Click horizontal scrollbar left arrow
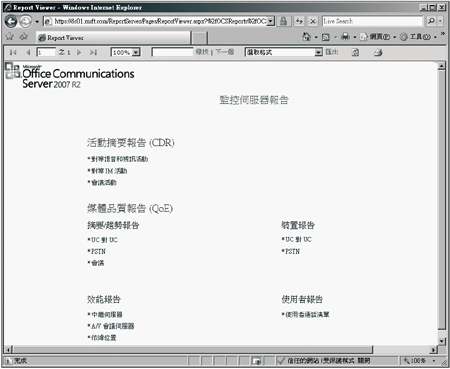The height and width of the screenshot is (369, 450). click(x=8, y=350)
